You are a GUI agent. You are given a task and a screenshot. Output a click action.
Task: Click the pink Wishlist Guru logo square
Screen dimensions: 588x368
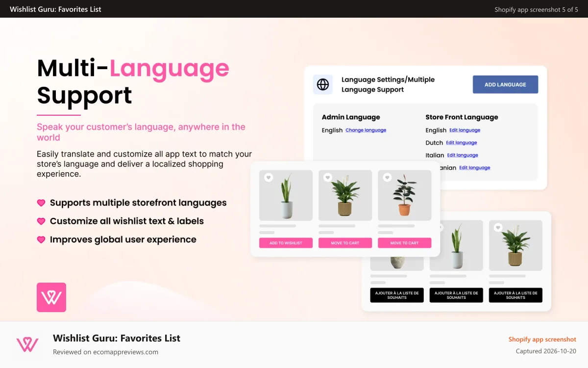(x=51, y=297)
